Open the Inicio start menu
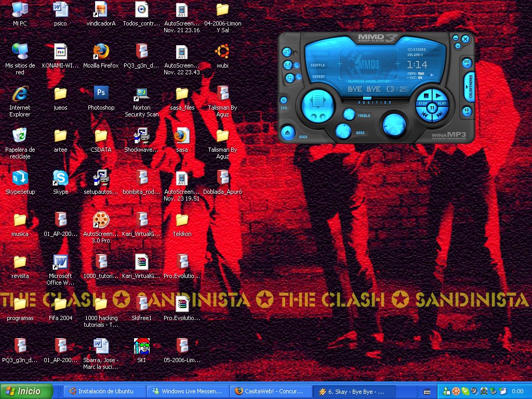Image resolution: width=532 pixels, height=399 pixels. tap(26, 391)
